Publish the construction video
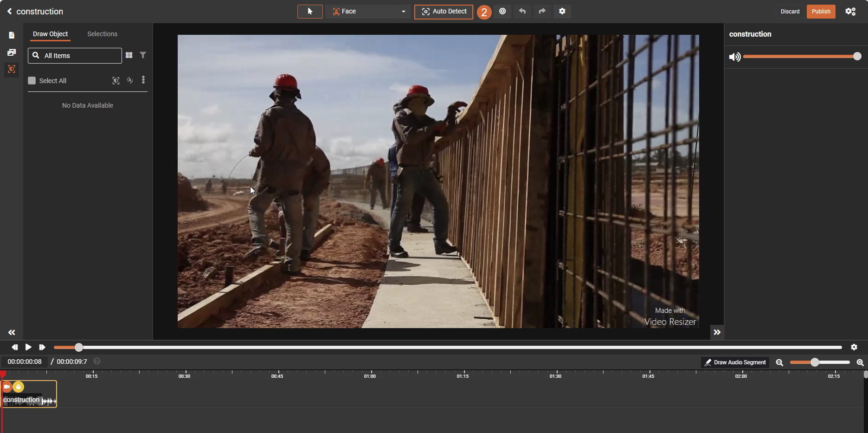 pos(820,12)
